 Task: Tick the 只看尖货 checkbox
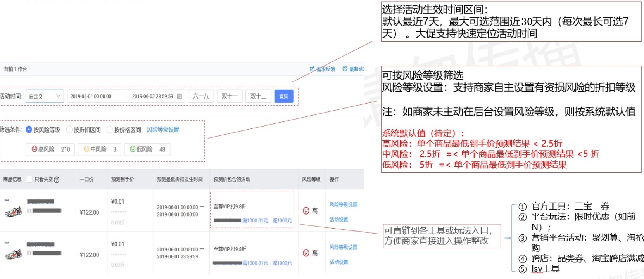[x=29, y=179]
